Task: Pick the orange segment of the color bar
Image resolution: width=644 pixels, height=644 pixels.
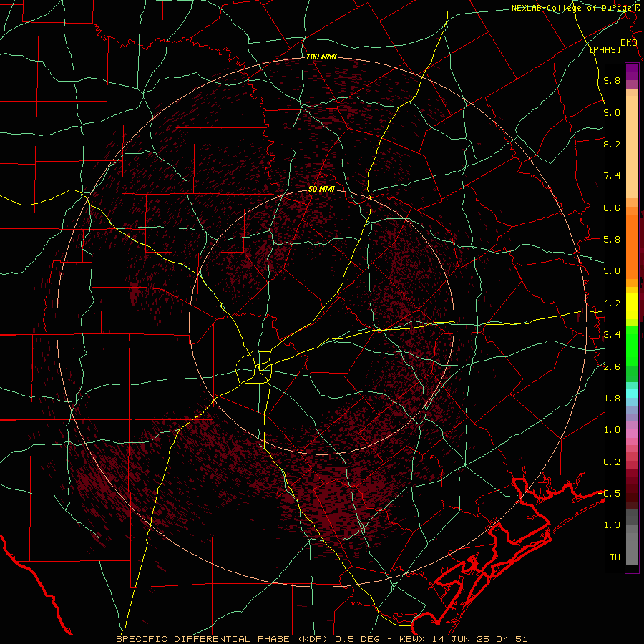Action: coord(632,246)
